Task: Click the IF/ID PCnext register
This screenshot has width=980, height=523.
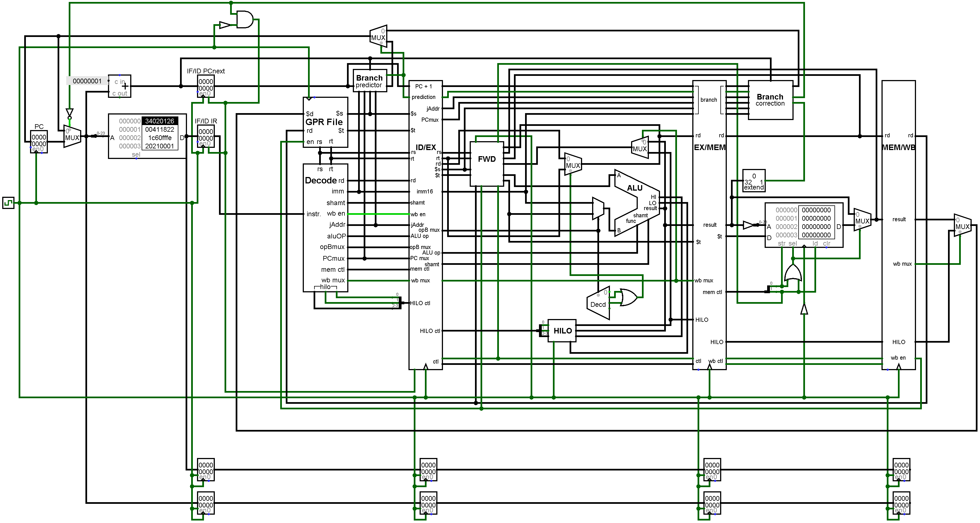Action: pyautogui.click(x=206, y=86)
